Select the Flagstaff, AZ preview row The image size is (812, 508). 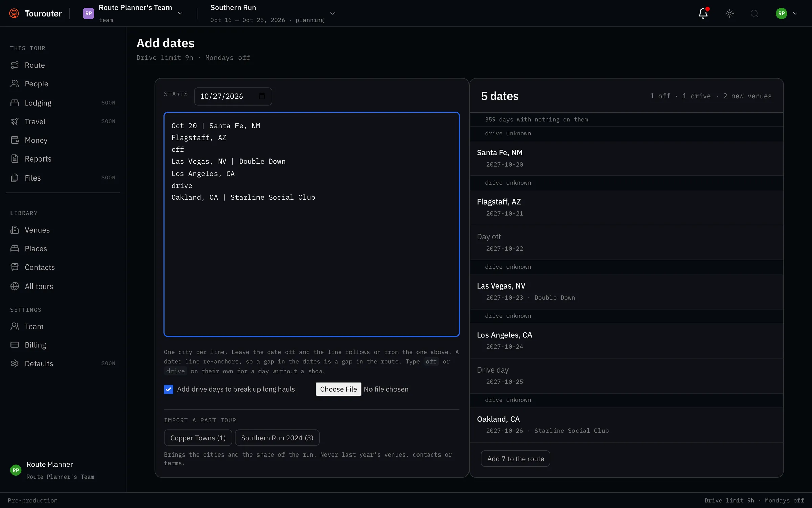[626, 207]
